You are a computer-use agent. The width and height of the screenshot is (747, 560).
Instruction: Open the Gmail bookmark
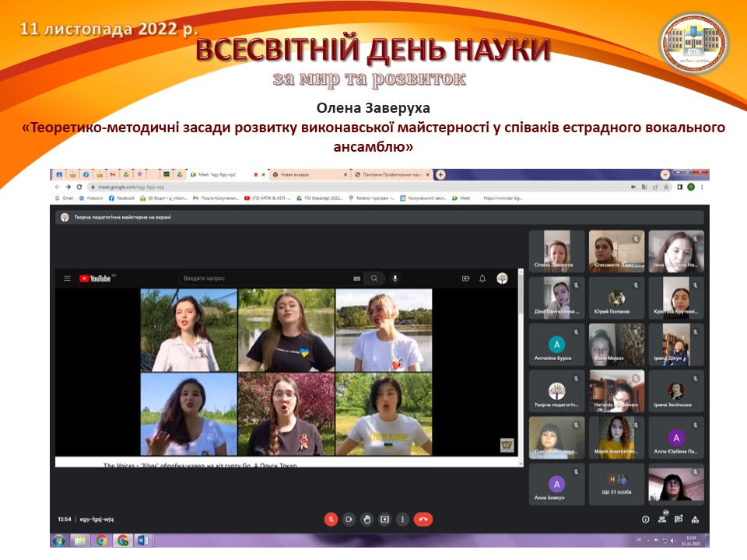(x=64, y=198)
